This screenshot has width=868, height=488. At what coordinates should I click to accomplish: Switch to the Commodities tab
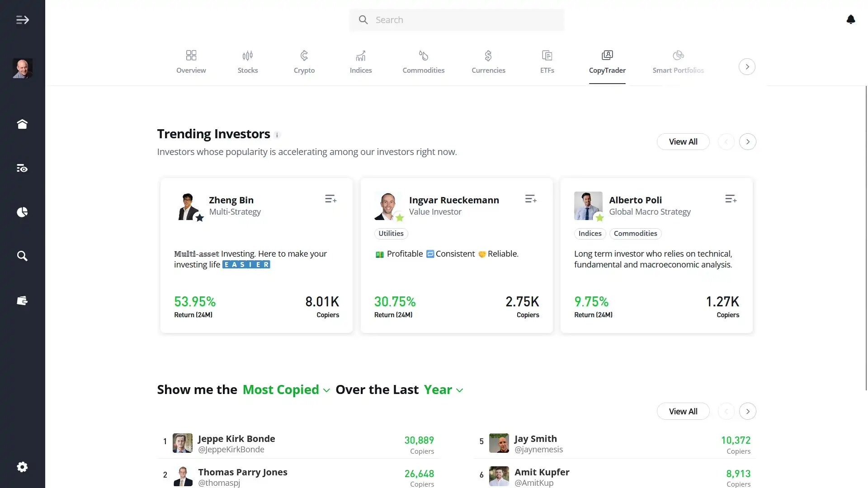pos(424,62)
